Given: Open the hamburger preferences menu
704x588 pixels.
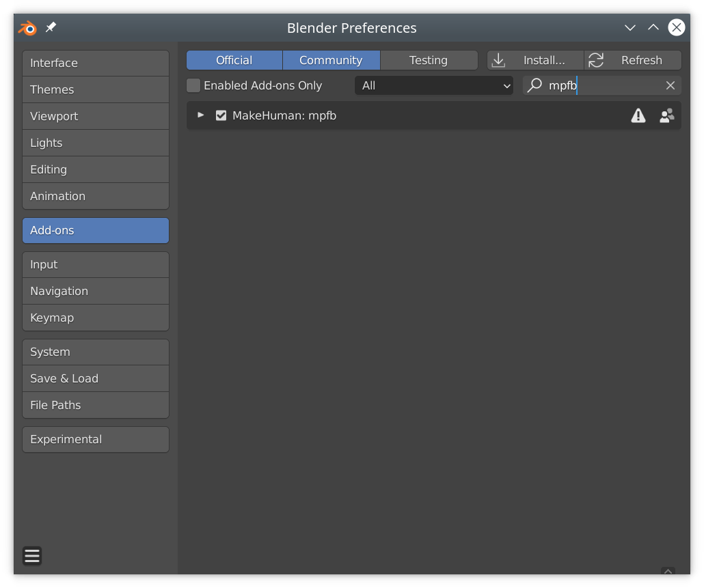Looking at the screenshot, I should click(x=32, y=556).
